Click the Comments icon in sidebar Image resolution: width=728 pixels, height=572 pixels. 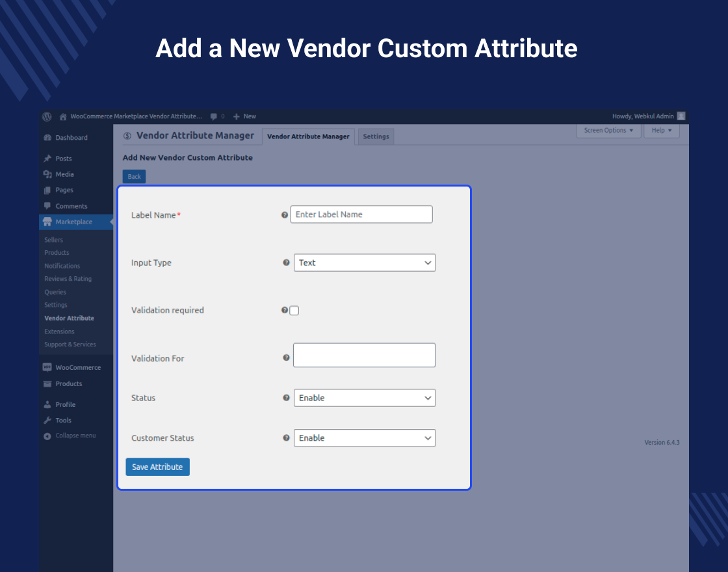[47, 205]
